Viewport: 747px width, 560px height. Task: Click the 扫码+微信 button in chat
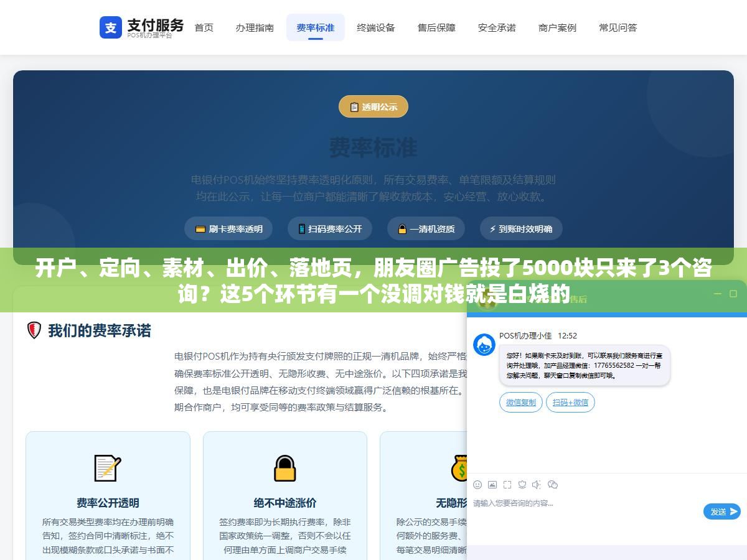[570, 402]
